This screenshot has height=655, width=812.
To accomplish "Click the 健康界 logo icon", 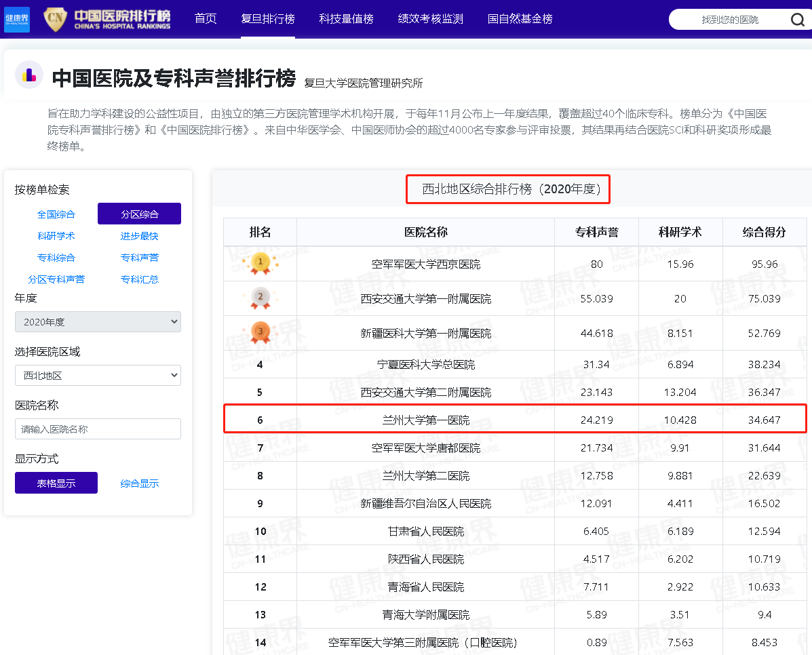I will point(16,20).
